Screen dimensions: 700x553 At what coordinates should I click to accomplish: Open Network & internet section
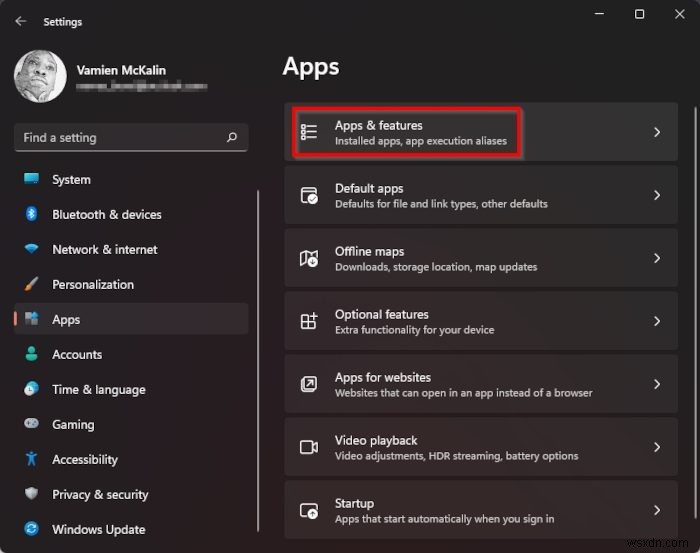131,249
